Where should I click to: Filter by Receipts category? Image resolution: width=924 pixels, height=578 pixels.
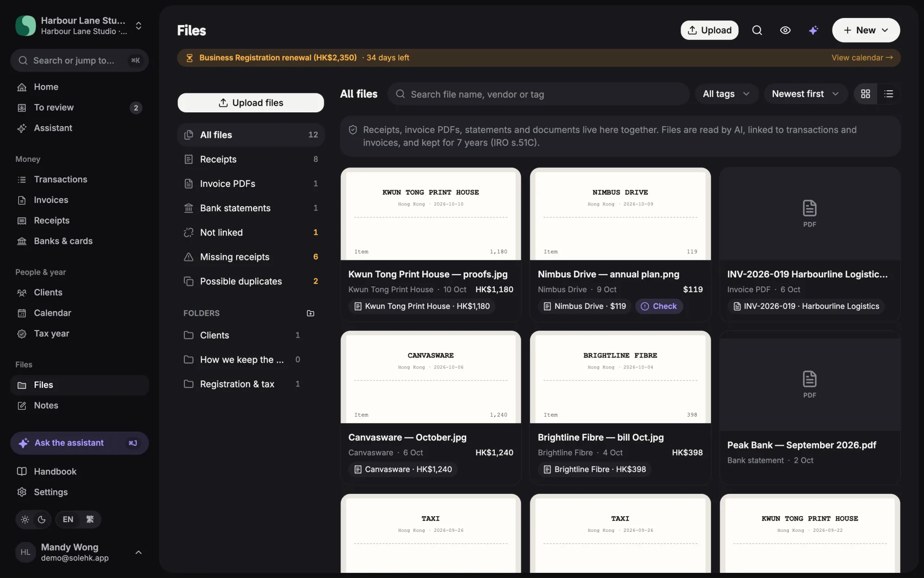pos(250,160)
